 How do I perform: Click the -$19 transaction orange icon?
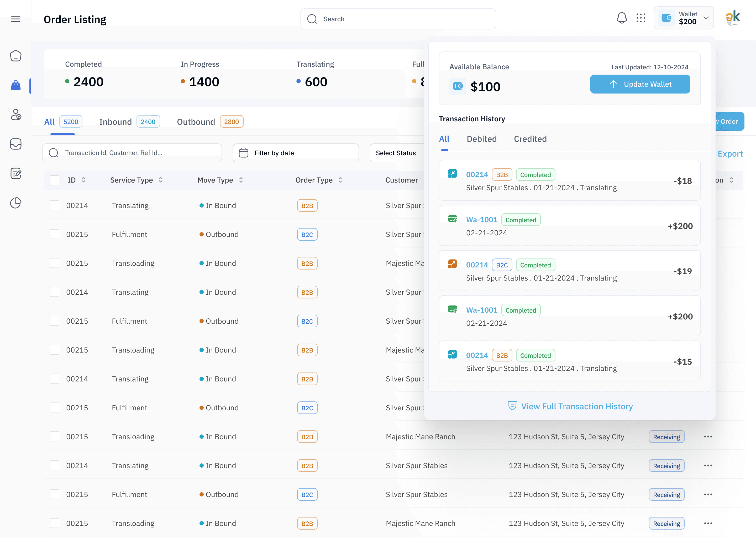click(x=453, y=264)
